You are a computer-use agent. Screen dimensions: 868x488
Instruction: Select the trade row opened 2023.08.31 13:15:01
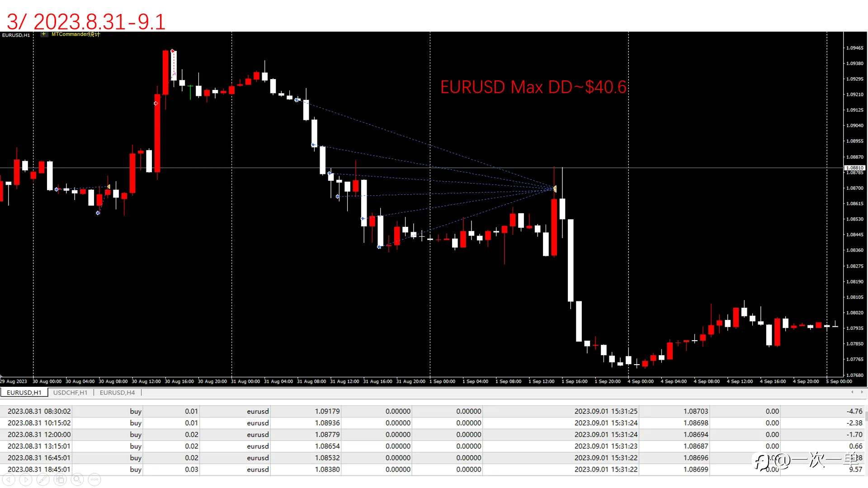(x=433, y=446)
